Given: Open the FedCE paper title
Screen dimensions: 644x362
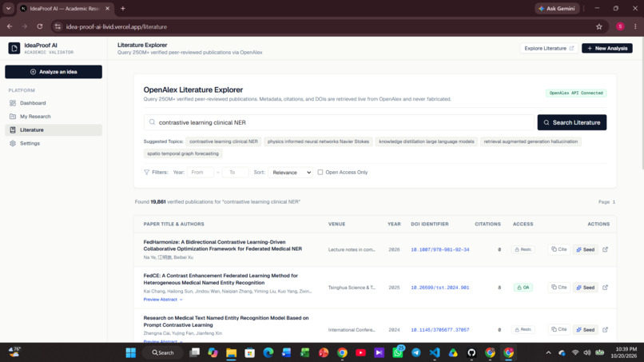Looking at the screenshot, I should (221, 280).
